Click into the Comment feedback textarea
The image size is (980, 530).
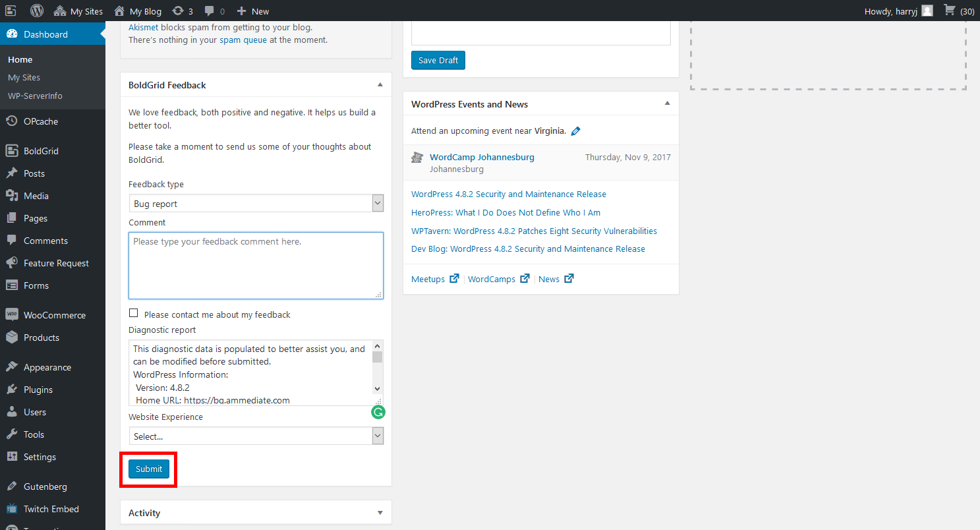(256, 266)
